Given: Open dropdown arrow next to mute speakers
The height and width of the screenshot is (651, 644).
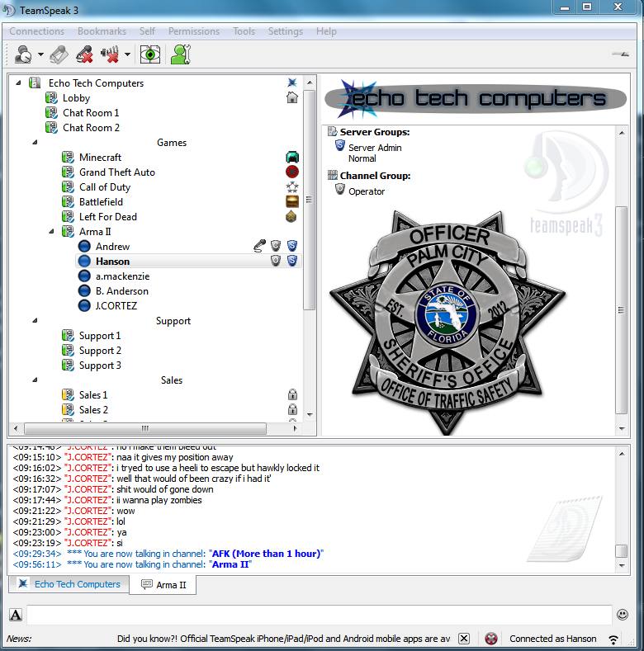Looking at the screenshot, I should (x=127, y=54).
